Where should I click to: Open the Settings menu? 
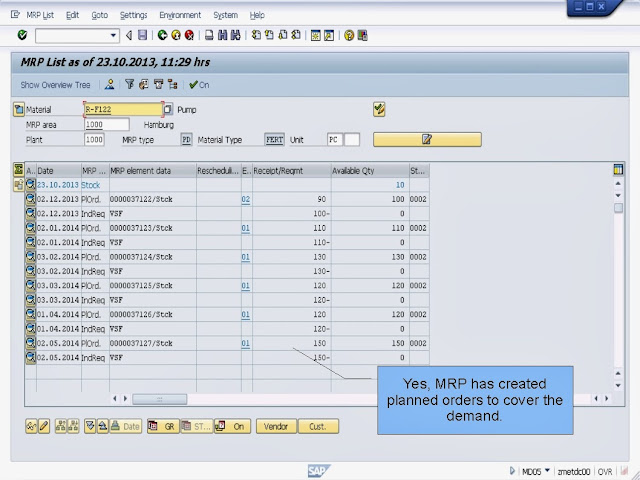[x=133, y=15]
